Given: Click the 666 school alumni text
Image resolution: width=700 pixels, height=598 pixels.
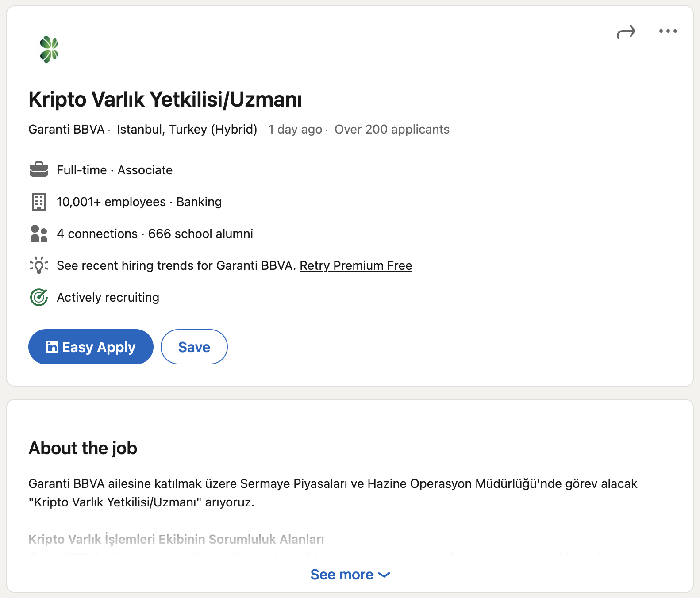Looking at the screenshot, I should (x=200, y=234).
